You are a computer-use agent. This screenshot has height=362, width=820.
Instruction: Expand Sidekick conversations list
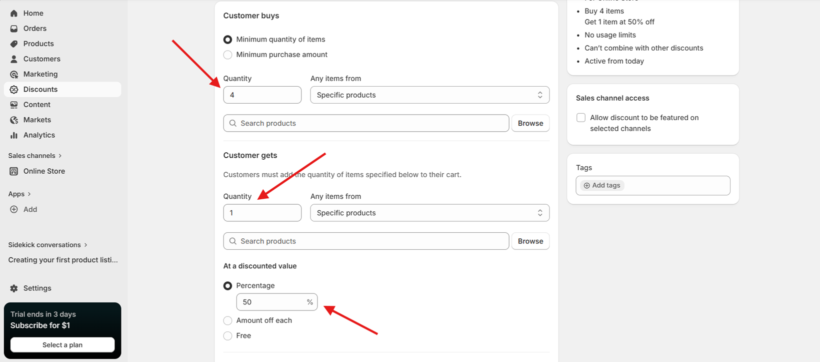point(48,244)
